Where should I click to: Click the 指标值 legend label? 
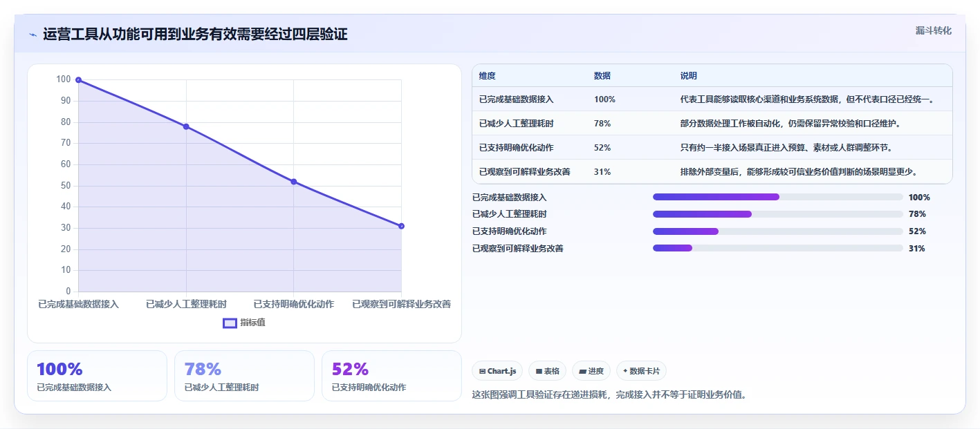coord(252,323)
